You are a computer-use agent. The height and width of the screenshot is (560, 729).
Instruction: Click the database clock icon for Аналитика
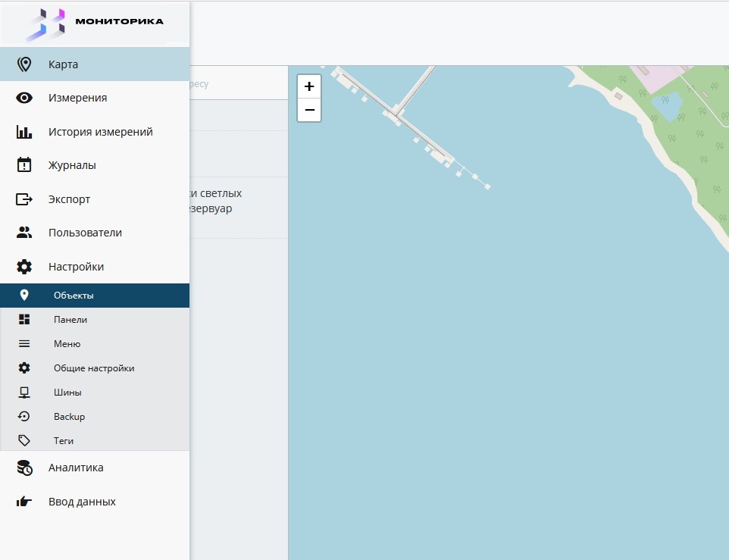point(24,468)
